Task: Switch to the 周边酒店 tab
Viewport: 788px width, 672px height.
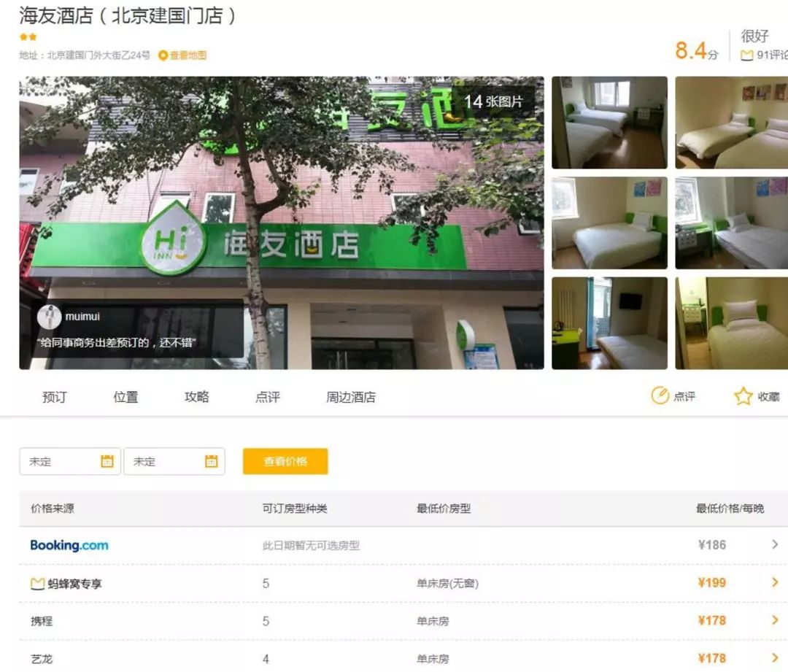Action: pos(351,397)
